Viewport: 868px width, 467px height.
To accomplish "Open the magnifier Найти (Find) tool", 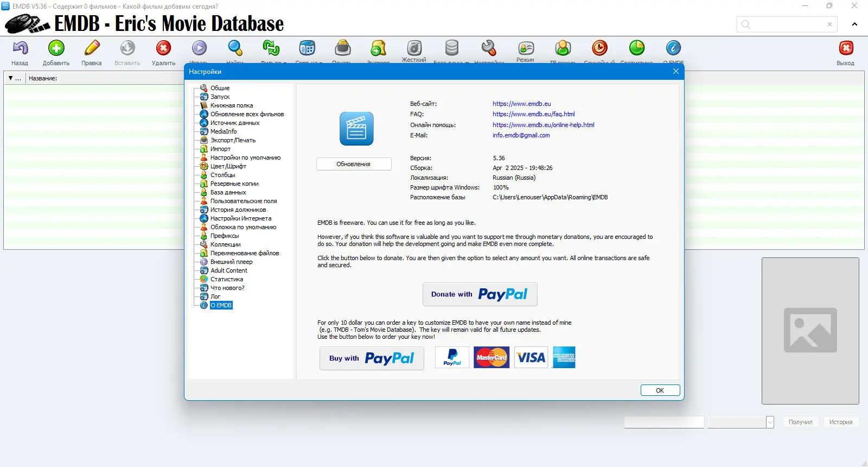I will tap(235, 48).
